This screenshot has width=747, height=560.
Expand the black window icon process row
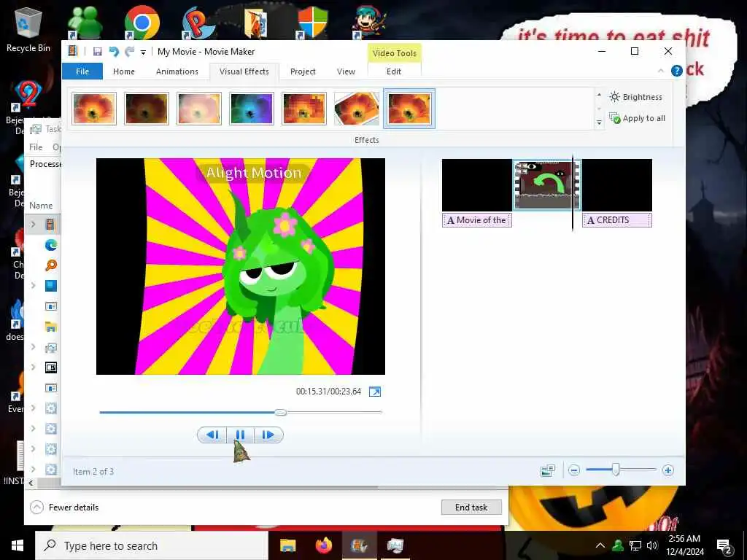33,367
